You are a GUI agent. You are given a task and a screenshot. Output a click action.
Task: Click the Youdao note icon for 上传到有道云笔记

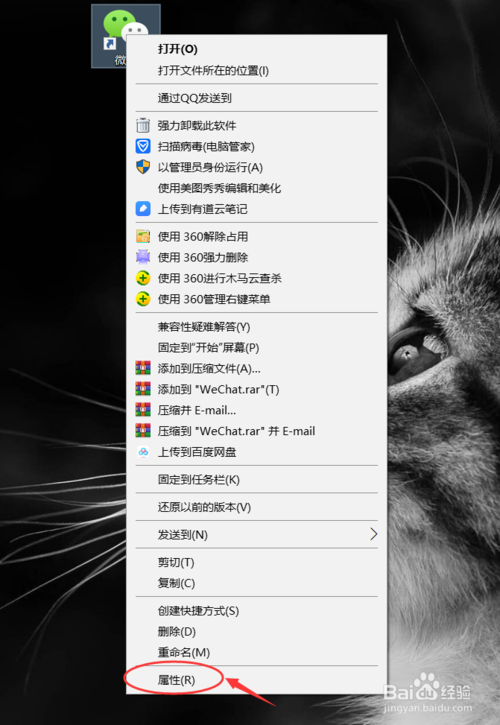(x=143, y=209)
